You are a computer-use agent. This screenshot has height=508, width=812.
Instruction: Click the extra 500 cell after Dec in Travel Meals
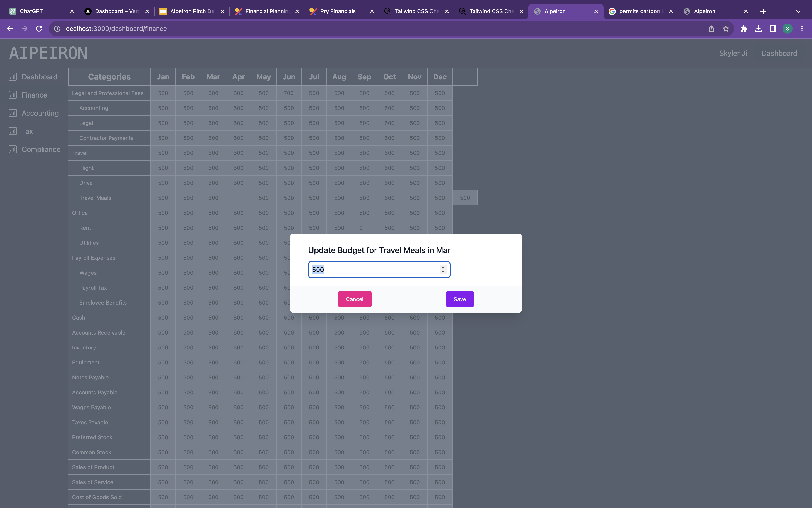[465, 198]
